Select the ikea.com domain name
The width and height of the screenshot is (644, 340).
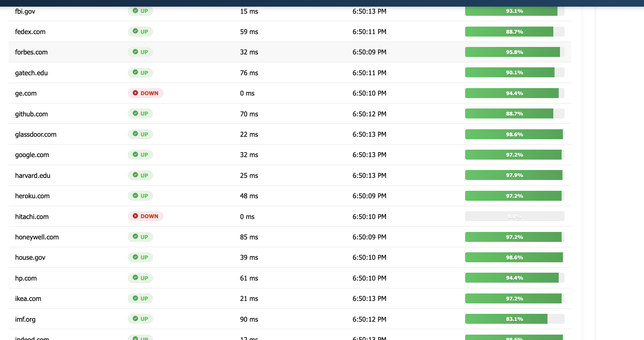(x=28, y=298)
